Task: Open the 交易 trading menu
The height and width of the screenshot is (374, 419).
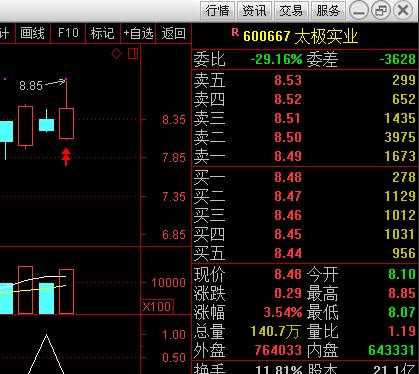Action: pos(291,10)
